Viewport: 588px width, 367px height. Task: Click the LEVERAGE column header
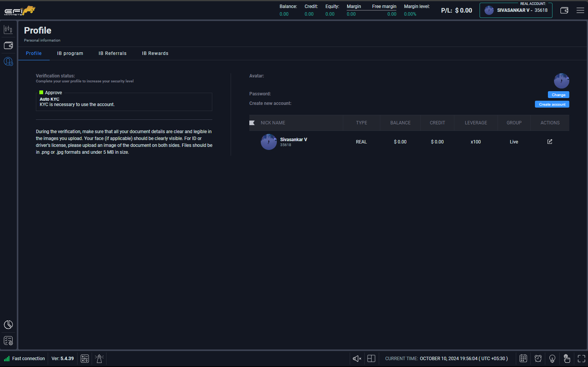(476, 123)
